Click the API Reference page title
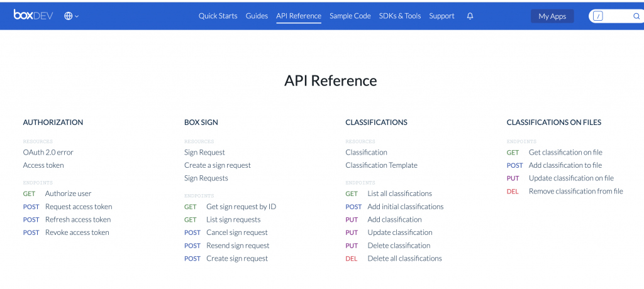This screenshot has height=289, width=644. pos(331,80)
